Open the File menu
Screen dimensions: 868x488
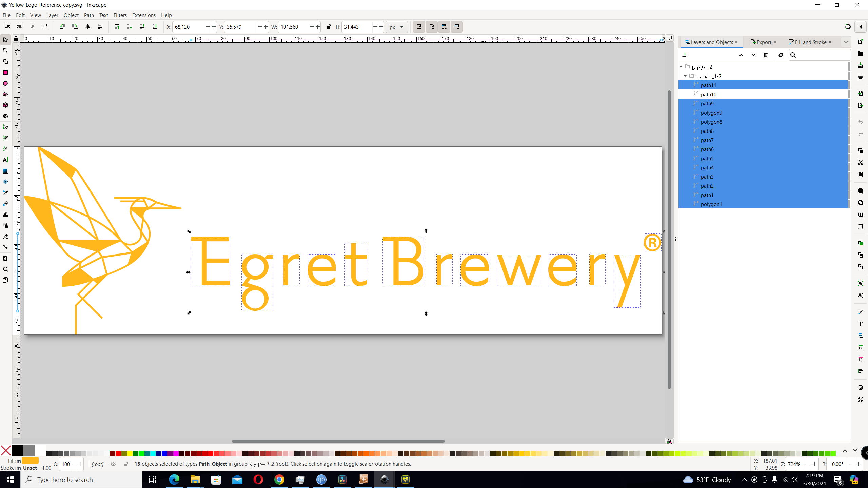coord(6,15)
